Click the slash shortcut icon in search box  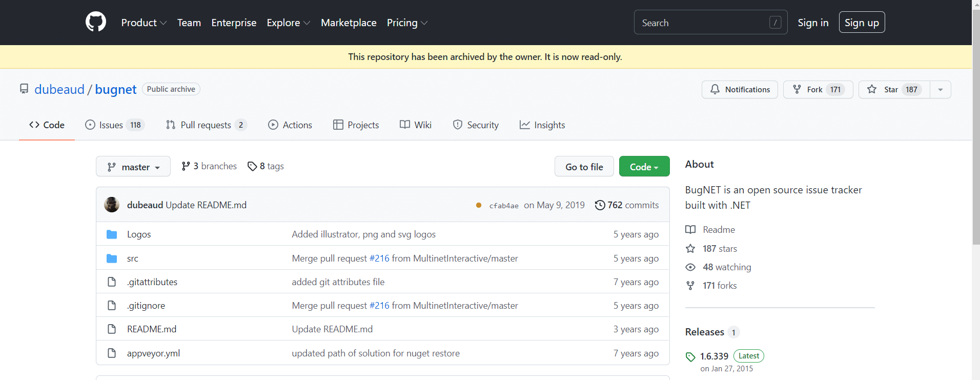[x=775, y=23]
